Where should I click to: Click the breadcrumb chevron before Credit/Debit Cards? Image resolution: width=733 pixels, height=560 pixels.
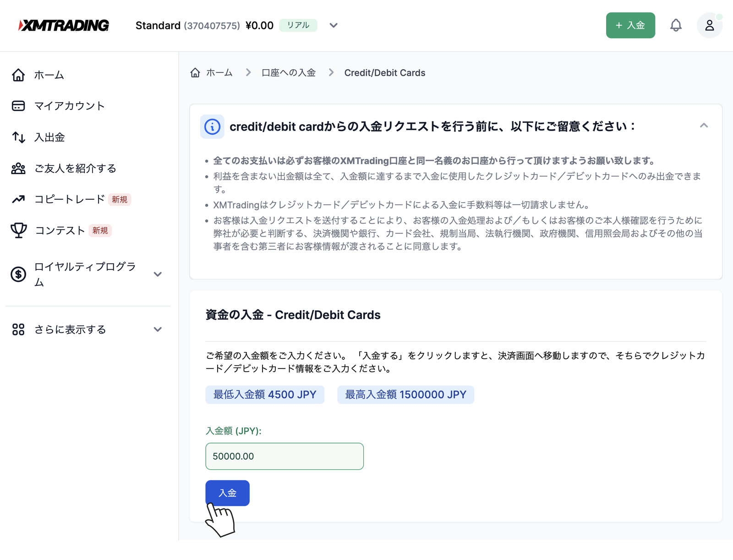pos(331,72)
